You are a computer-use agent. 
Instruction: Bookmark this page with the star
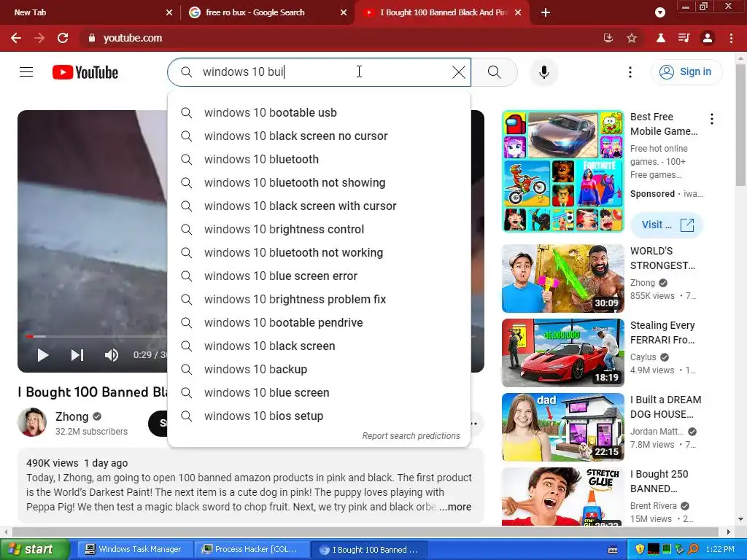pos(632,38)
